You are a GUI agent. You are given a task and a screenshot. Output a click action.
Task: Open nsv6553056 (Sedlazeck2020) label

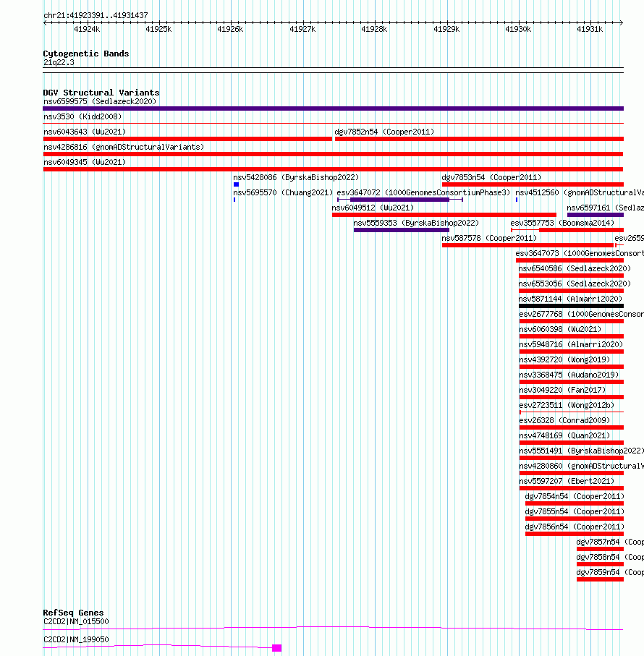(575, 284)
